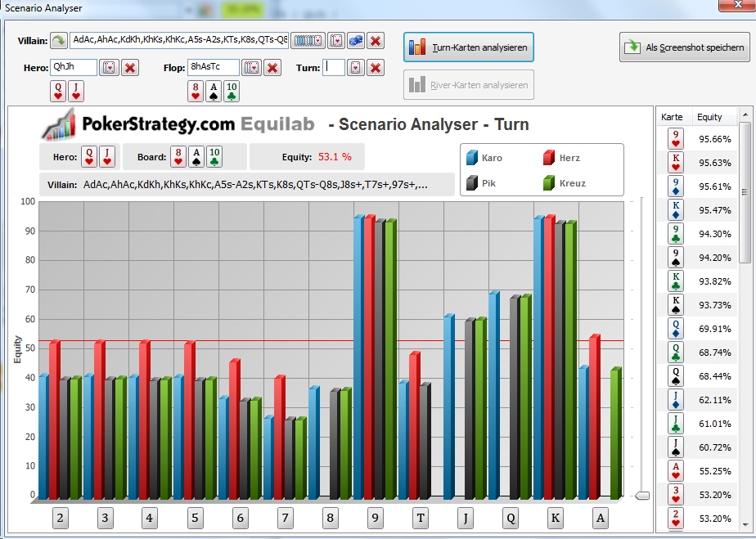
Task: Click the green arrow icon beside Villain
Action: 59,41
